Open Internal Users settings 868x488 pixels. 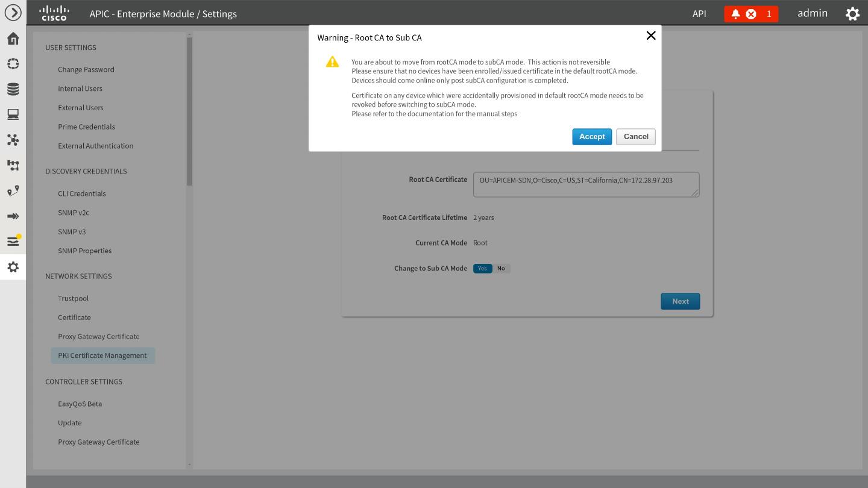click(80, 89)
